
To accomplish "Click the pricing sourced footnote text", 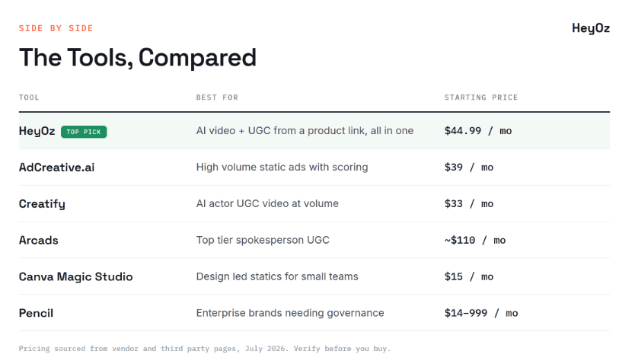I will (205, 349).
